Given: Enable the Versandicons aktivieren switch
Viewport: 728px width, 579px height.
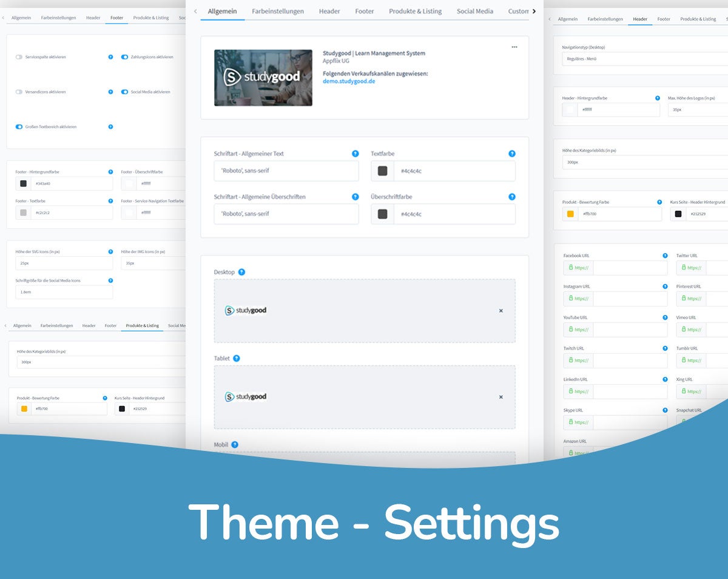Looking at the screenshot, I should (x=19, y=92).
